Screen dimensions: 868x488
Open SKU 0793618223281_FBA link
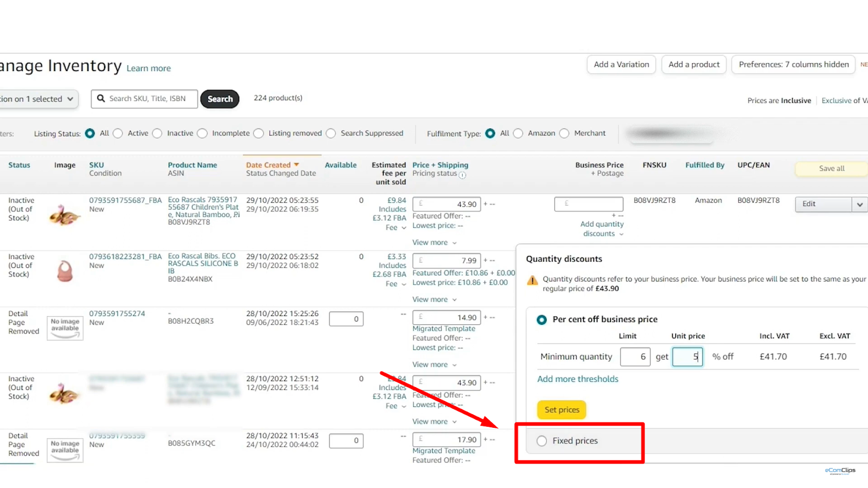point(126,256)
